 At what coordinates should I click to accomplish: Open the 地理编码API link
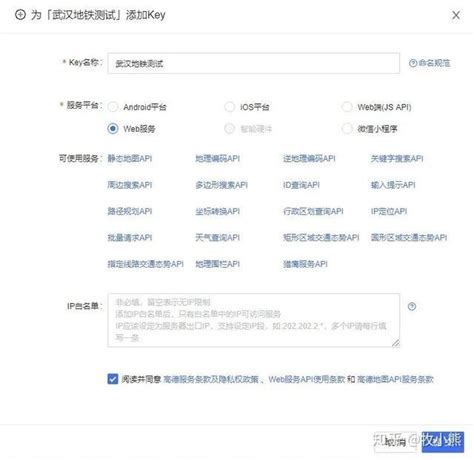(217, 159)
